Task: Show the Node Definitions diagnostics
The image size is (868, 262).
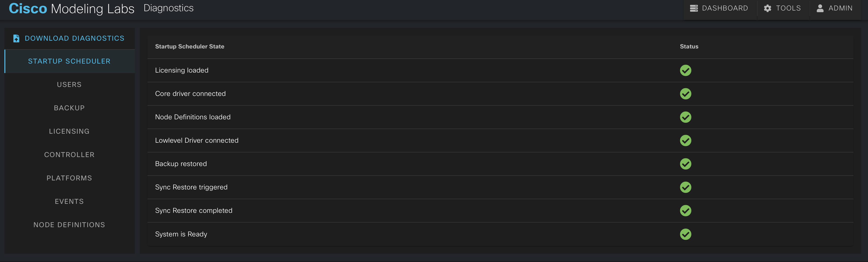Action: 69,225
